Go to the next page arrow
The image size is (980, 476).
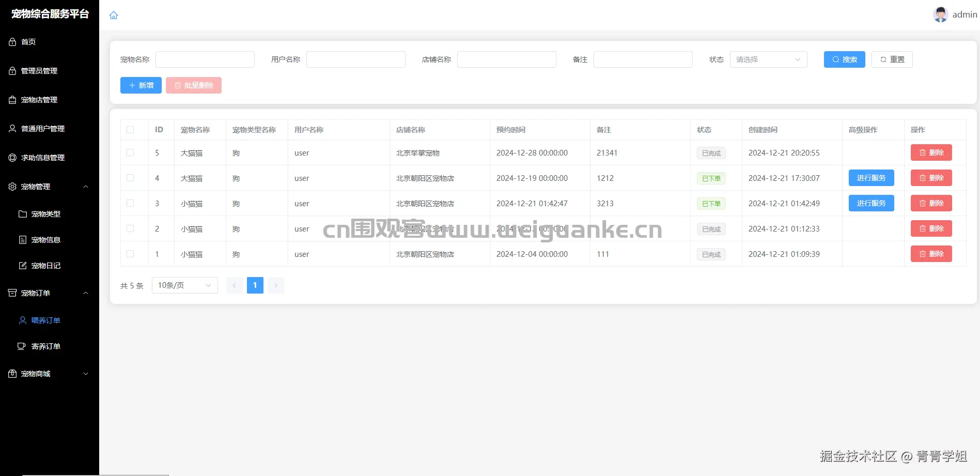pyautogui.click(x=276, y=285)
